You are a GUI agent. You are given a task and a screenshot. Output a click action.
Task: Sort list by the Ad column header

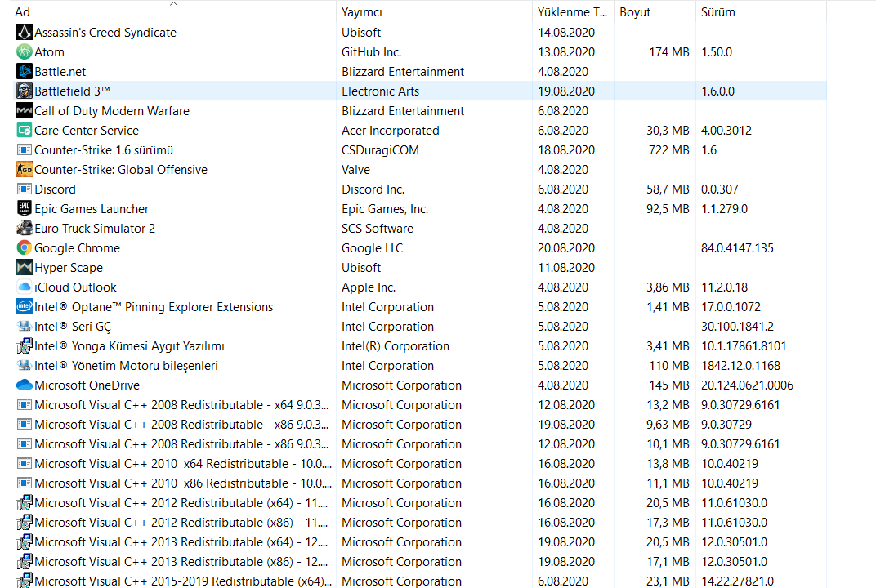pyautogui.click(x=22, y=12)
